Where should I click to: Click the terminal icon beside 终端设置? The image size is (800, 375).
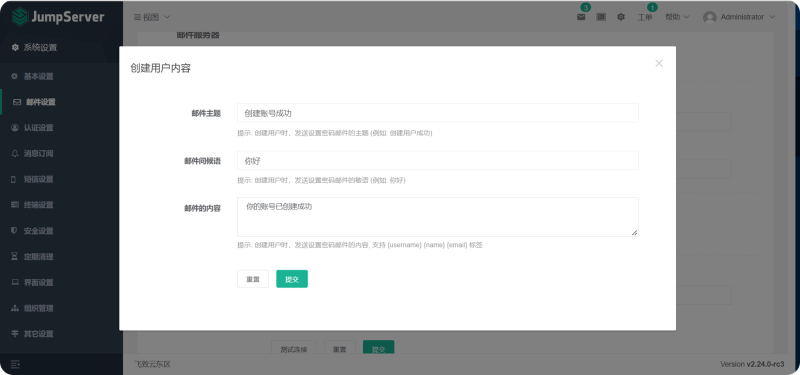(x=14, y=205)
